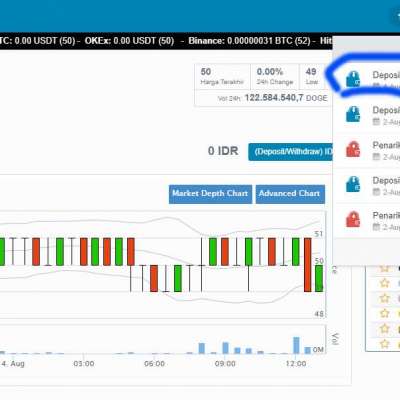
Task: Open the Market Depth Chart
Action: 210,194
